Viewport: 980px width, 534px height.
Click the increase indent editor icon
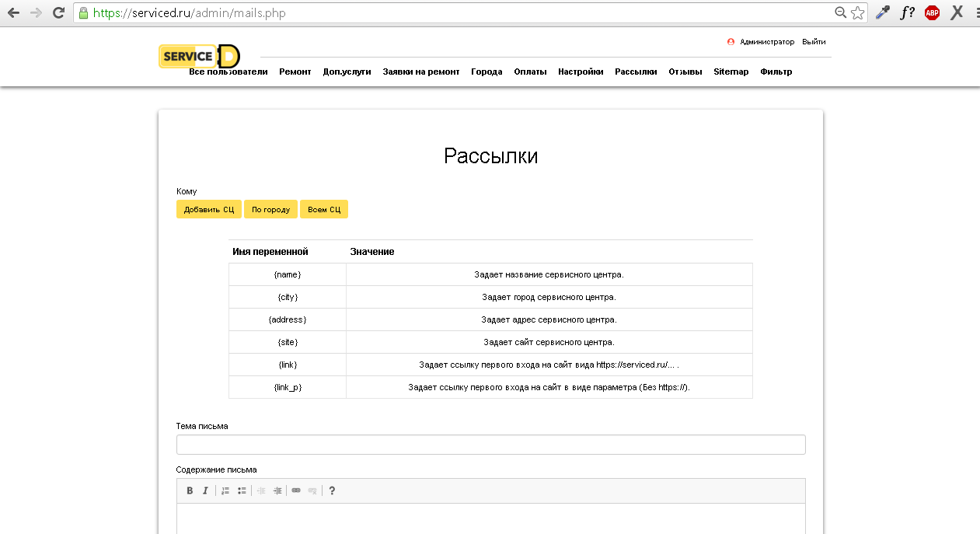pos(277,490)
